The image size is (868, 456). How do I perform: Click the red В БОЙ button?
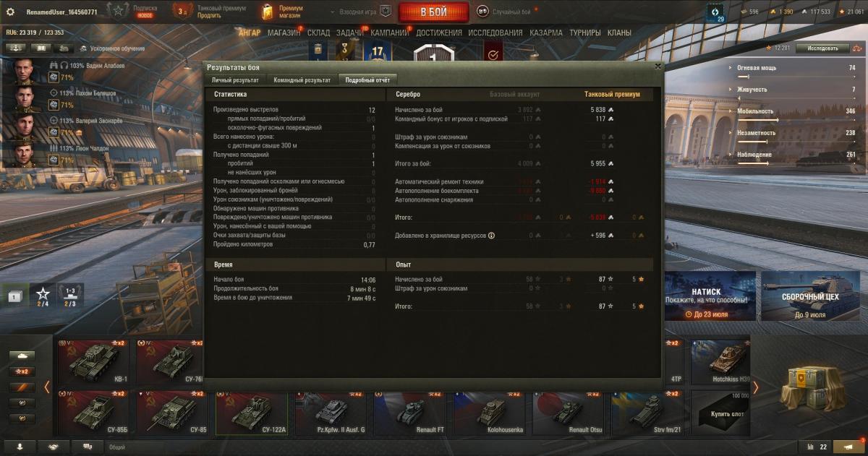coord(433,12)
